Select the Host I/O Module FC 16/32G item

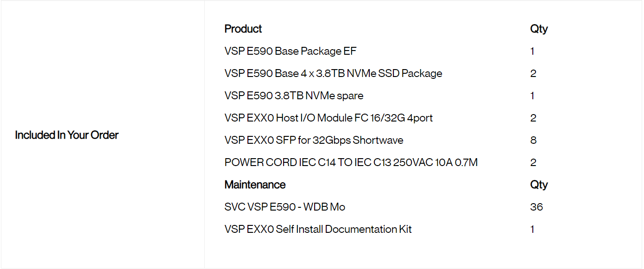328,118
